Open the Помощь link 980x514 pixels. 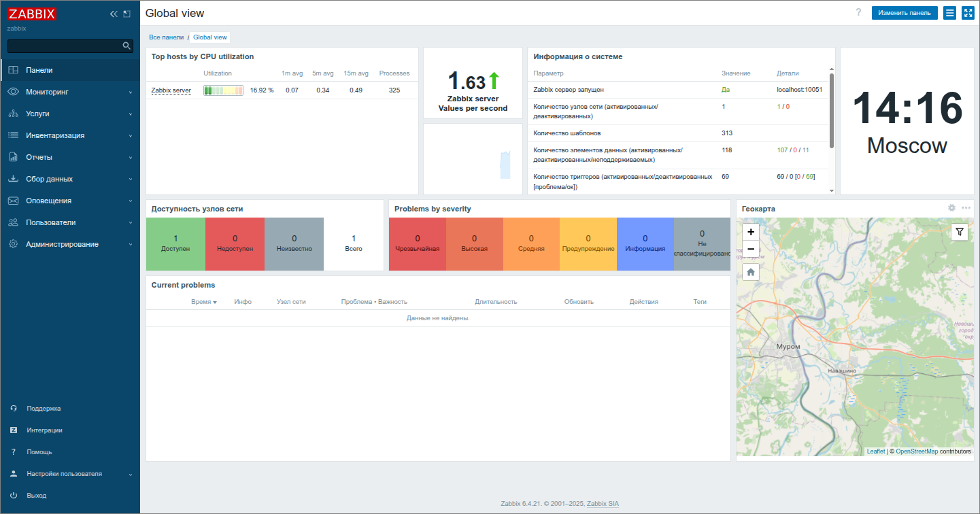[x=39, y=452]
